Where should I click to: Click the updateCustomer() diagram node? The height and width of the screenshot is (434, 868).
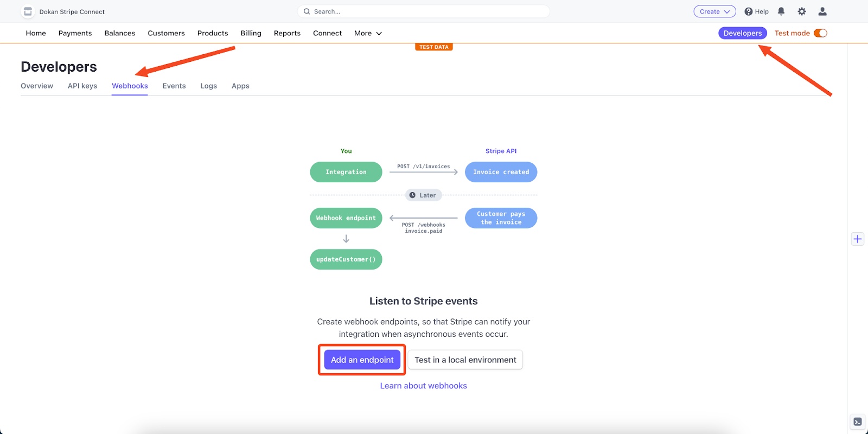coord(346,259)
